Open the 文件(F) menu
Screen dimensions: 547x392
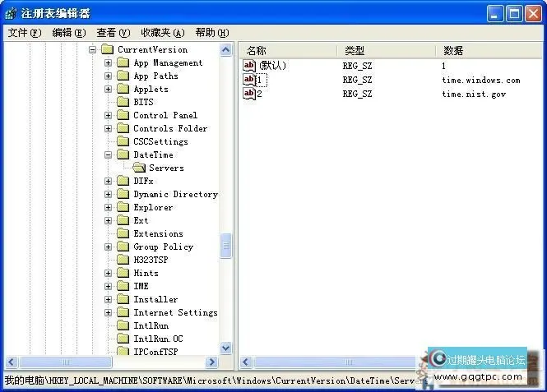[x=25, y=33]
